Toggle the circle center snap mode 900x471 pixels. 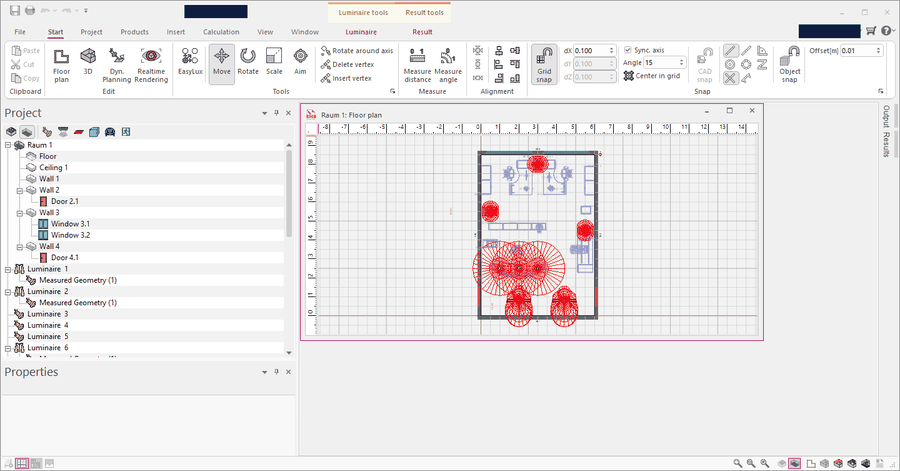pyautogui.click(x=730, y=65)
